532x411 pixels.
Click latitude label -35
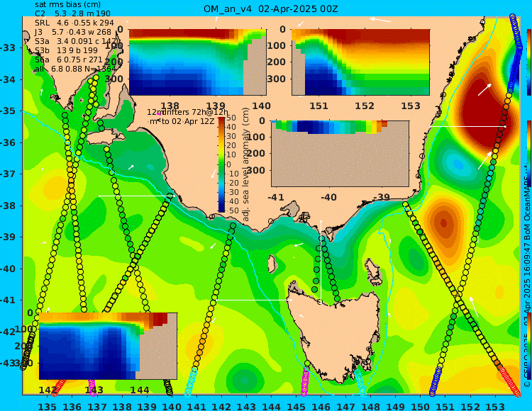tap(8, 111)
